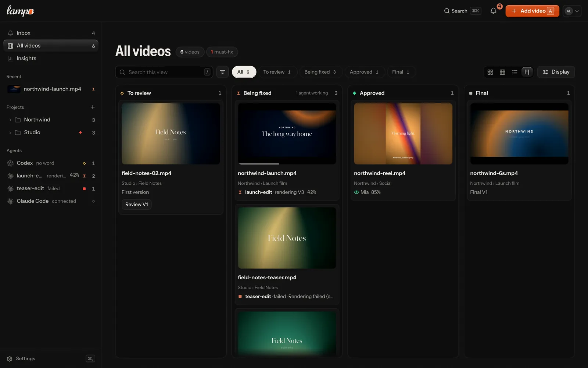Open recent northwind-launch.mp4 in sidebar
Viewport: 588px width, 368px height.
click(x=51, y=89)
